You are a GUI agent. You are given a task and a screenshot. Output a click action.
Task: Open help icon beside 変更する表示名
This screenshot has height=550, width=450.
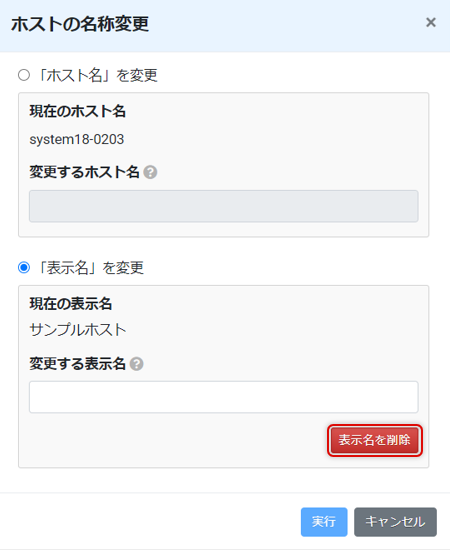click(136, 364)
